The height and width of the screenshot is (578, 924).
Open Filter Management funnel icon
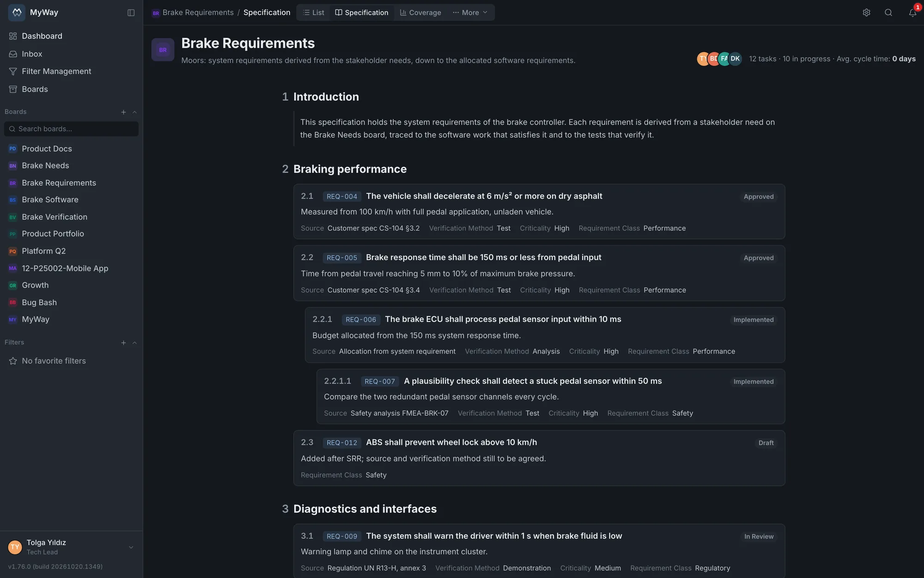click(x=13, y=71)
